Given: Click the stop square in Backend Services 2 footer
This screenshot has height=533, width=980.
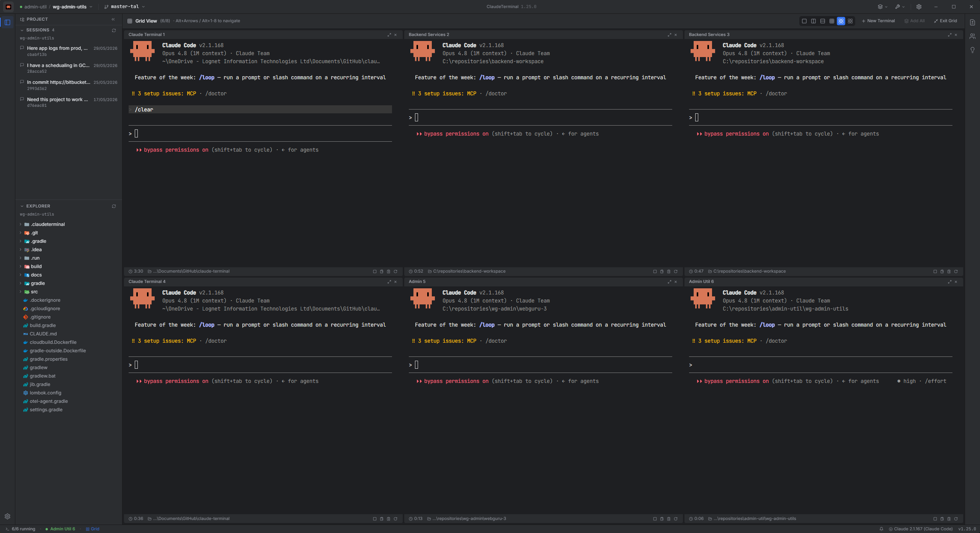Looking at the screenshot, I should click(655, 271).
